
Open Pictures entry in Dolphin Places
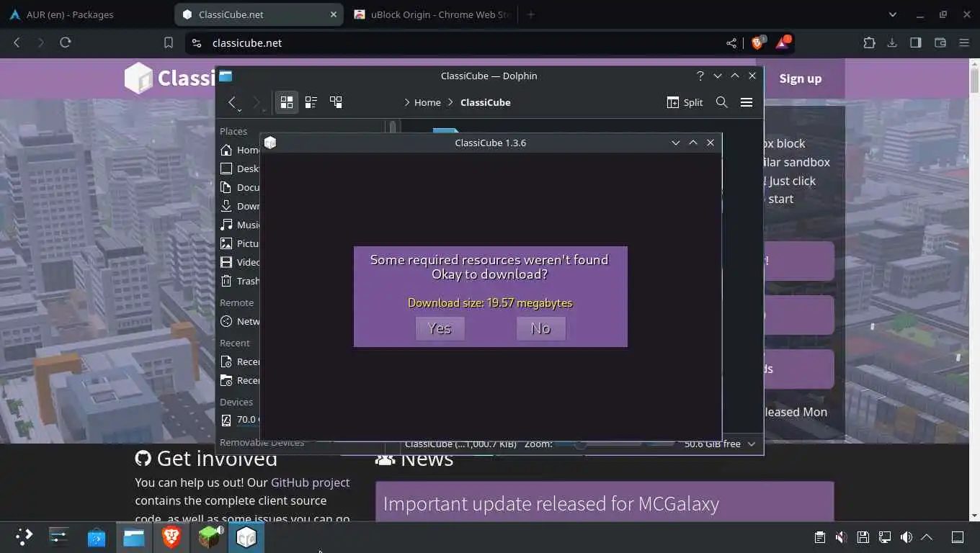[x=239, y=243]
